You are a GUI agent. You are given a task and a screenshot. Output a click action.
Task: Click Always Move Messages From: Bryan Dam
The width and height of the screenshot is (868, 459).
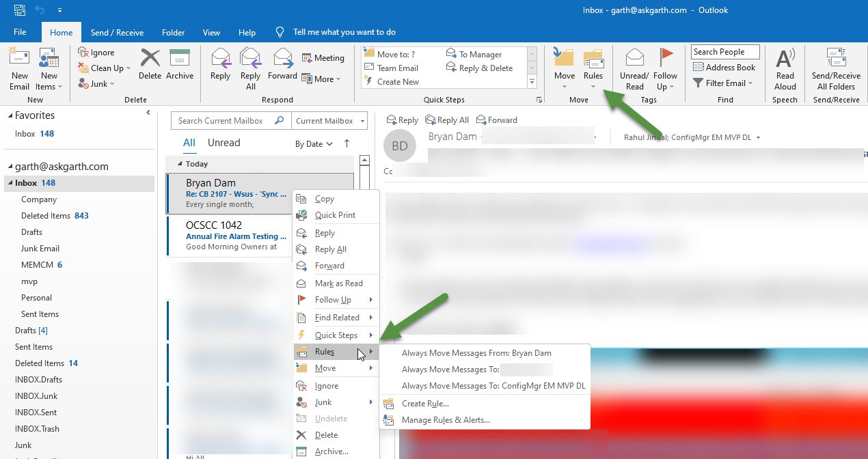coord(476,353)
